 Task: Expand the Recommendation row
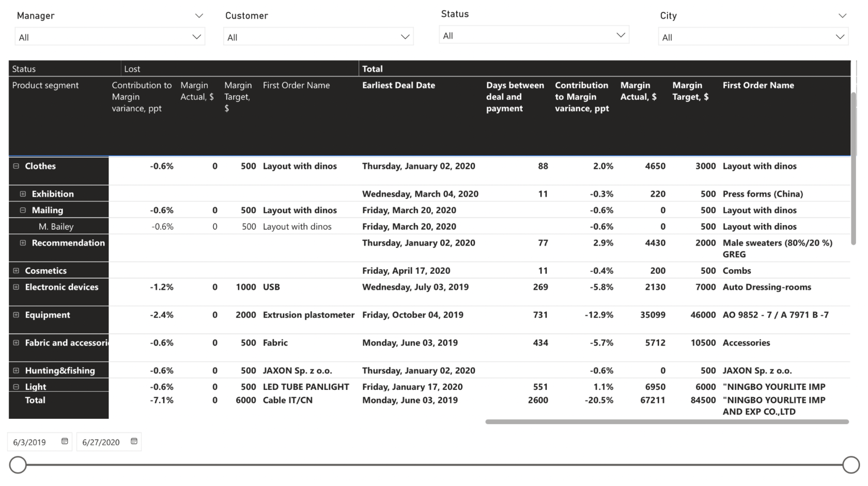(x=23, y=243)
